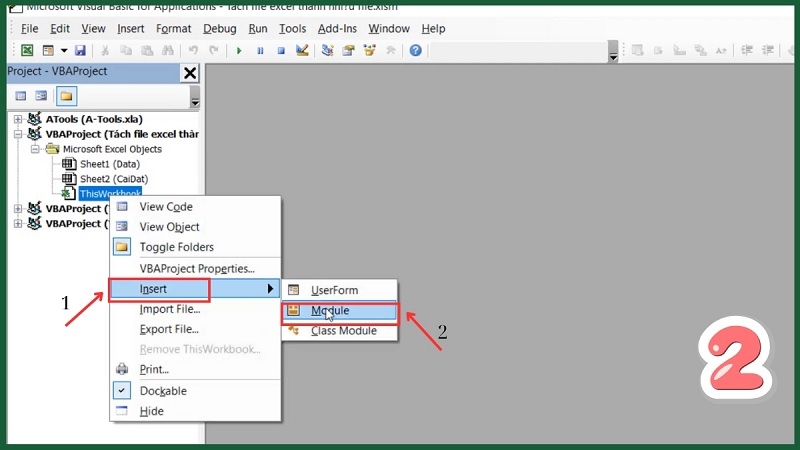The image size is (800, 450).
Task: Click the Object Browser toolbar icon
Action: pyautogui.click(x=369, y=50)
